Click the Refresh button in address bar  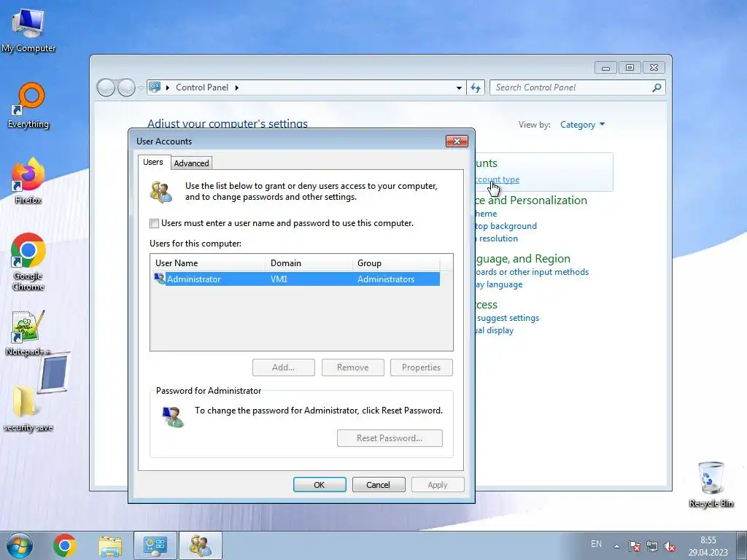click(x=476, y=87)
